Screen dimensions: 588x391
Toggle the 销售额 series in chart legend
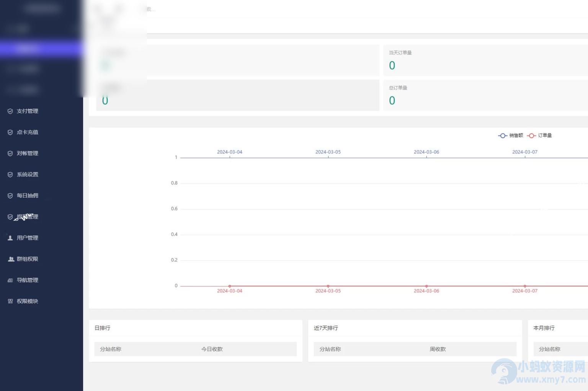pos(510,135)
